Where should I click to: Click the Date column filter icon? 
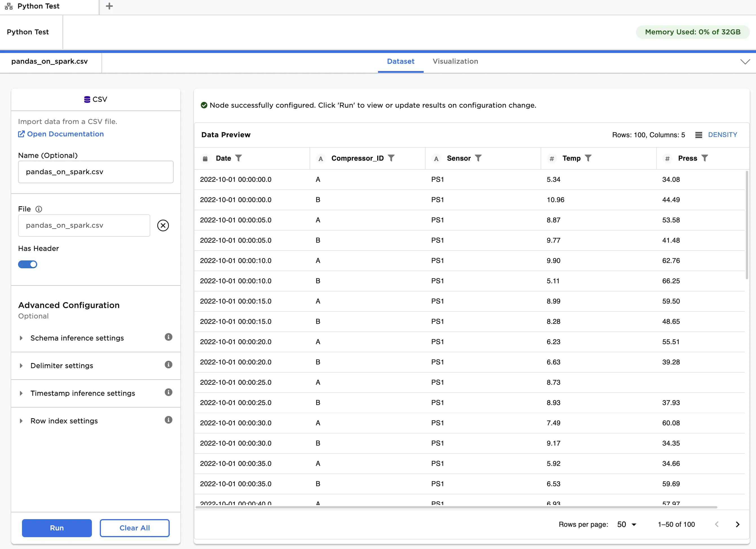238,158
